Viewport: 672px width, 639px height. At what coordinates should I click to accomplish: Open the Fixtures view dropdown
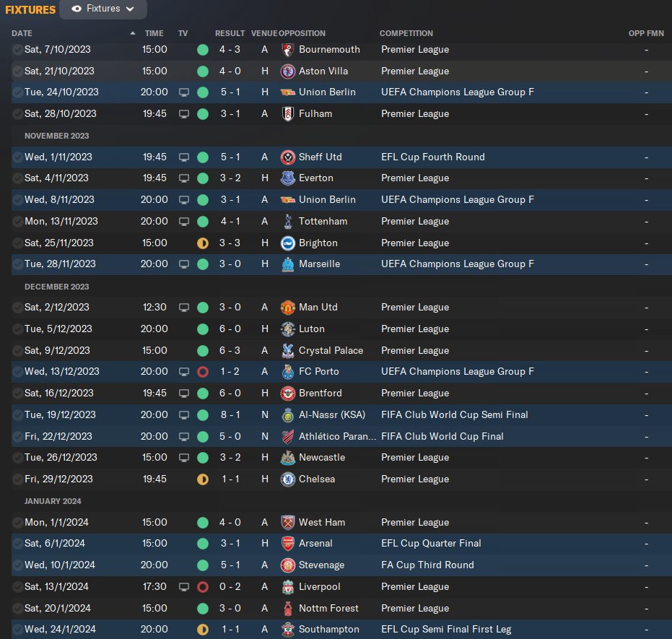pos(102,9)
